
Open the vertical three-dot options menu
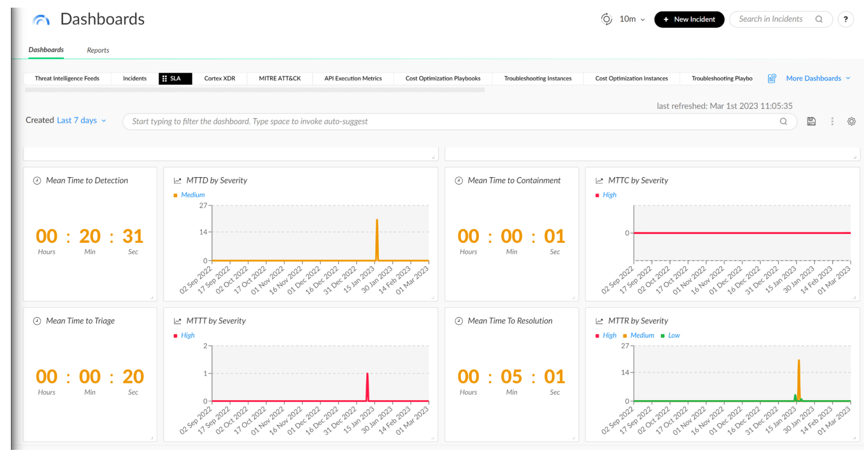point(832,121)
